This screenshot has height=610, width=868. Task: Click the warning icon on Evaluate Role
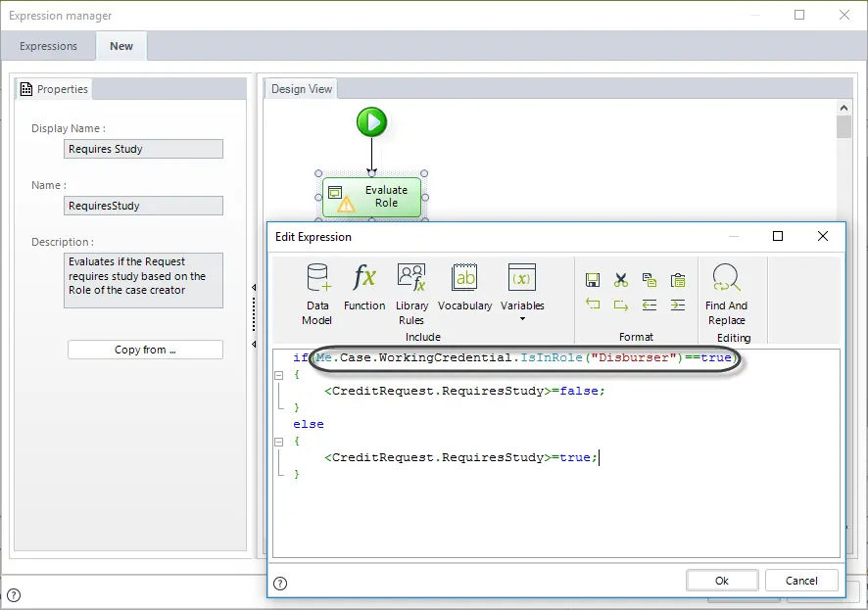pos(346,205)
